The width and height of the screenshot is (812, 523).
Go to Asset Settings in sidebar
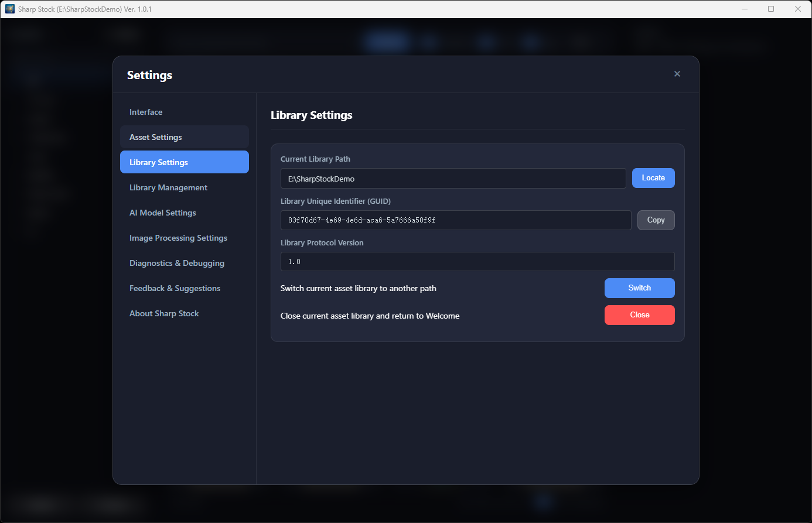pos(185,137)
